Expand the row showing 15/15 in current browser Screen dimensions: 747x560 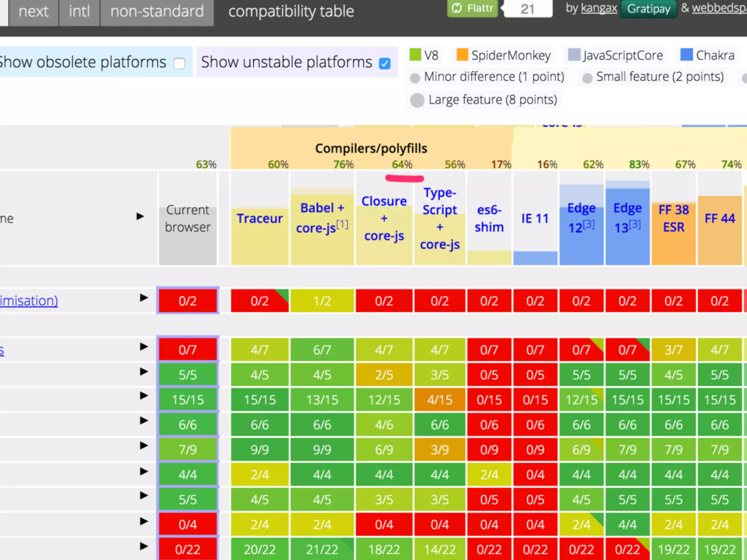click(x=144, y=396)
